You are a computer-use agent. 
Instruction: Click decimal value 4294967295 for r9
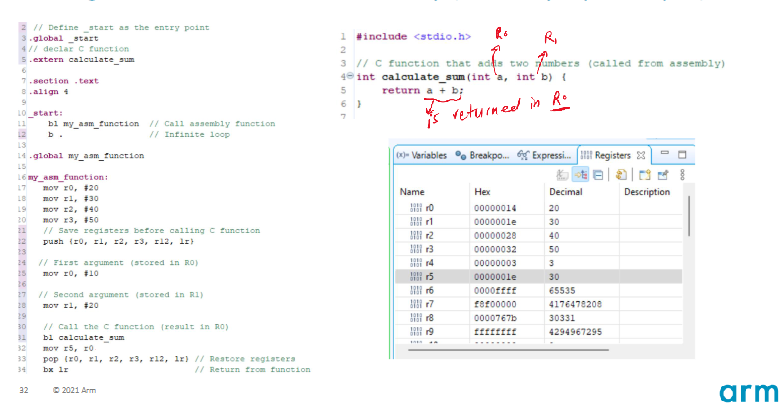coord(575,332)
